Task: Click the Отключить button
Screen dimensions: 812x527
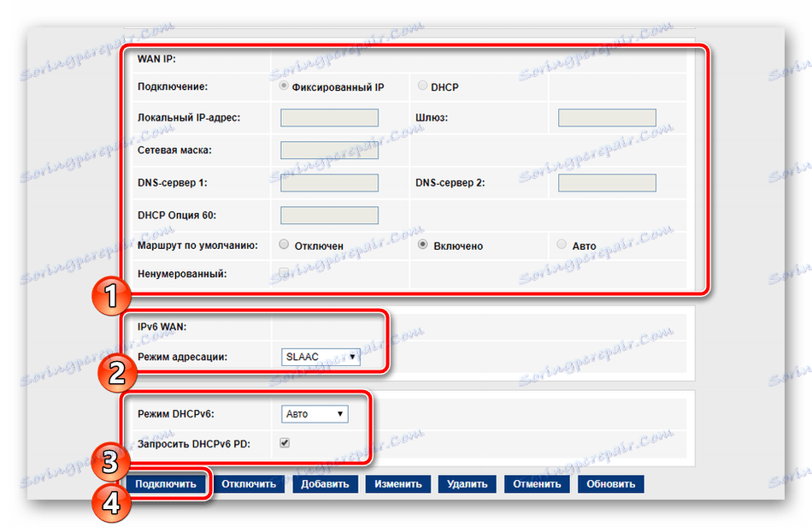Action: [249, 484]
